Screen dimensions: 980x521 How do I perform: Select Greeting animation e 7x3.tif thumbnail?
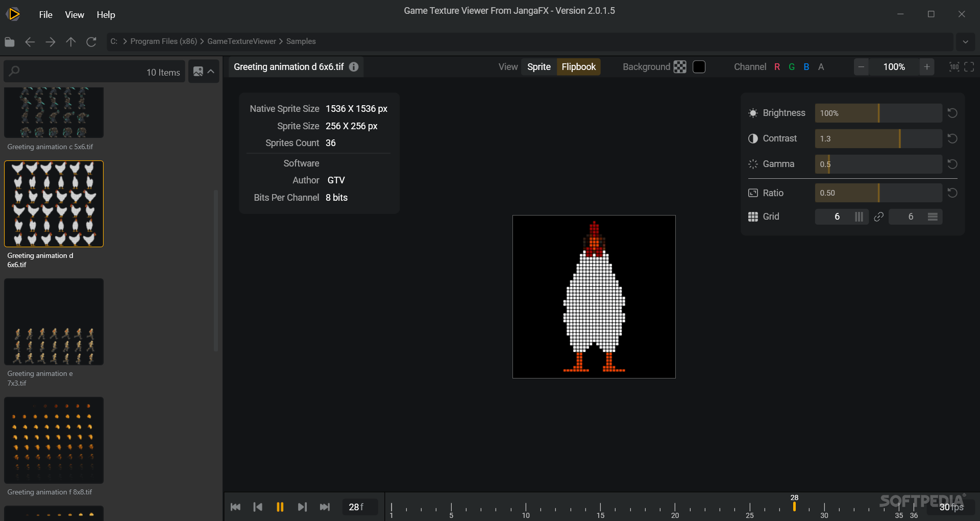[54, 322]
